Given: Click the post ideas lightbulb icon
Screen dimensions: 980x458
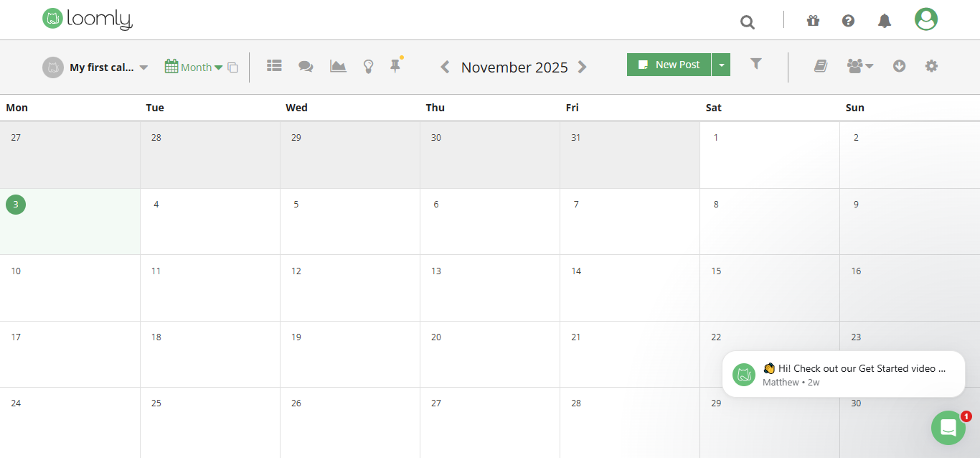Looking at the screenshot, I should pos(368,67).
